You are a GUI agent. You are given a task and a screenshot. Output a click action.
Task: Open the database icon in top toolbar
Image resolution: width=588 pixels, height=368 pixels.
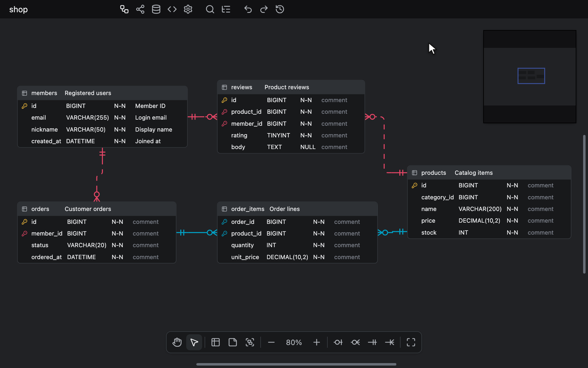pyautogui.click(x=156, y=9)
